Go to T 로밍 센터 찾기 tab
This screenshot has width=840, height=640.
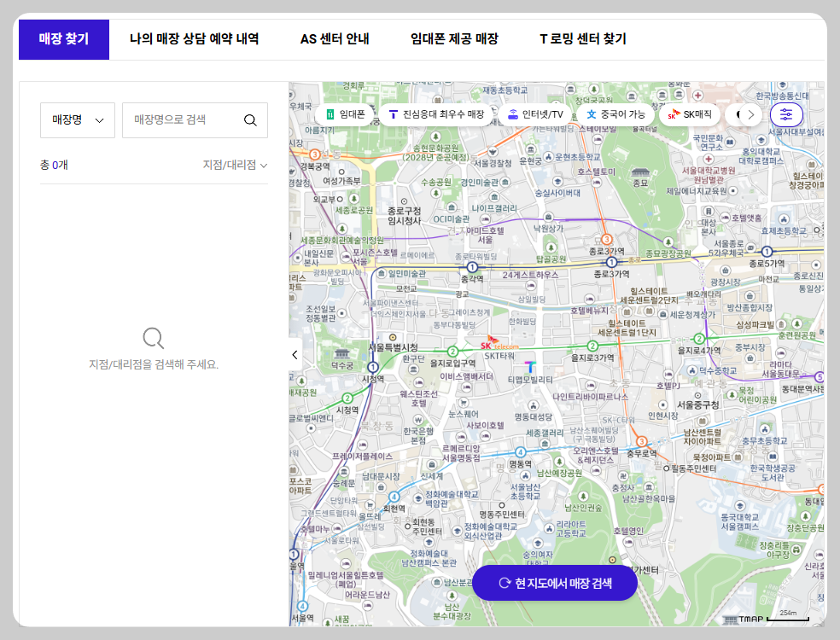pos(583,39)
